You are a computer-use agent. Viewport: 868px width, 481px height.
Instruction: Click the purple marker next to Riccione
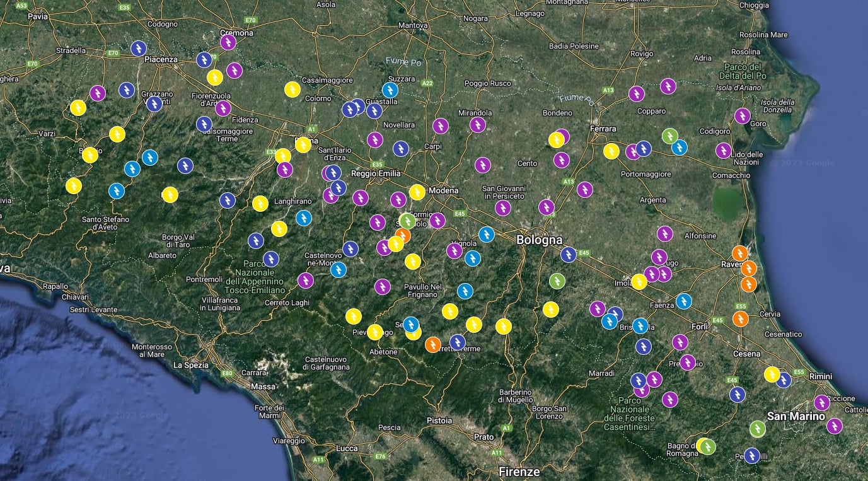point(821,403)
